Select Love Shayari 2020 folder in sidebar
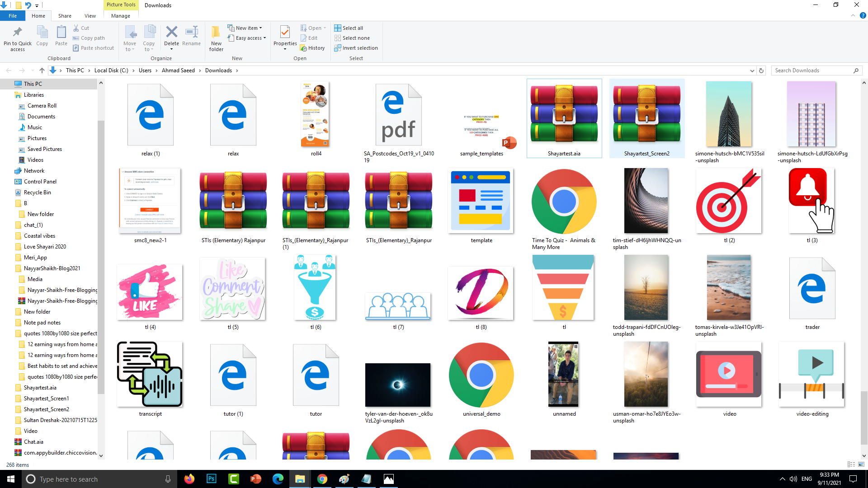Image resolution: width=868 pixels, height=488 pixels. tap(45, 247)
